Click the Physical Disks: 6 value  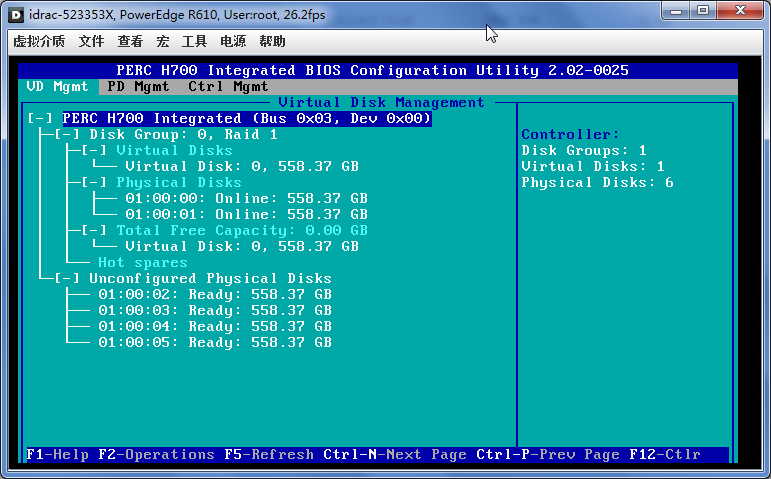597,182
